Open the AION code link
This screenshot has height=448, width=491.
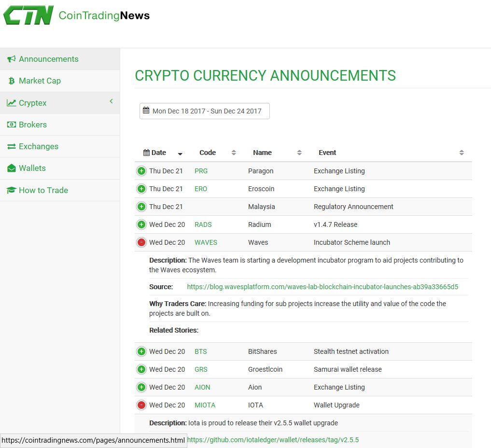coord(202,387)
